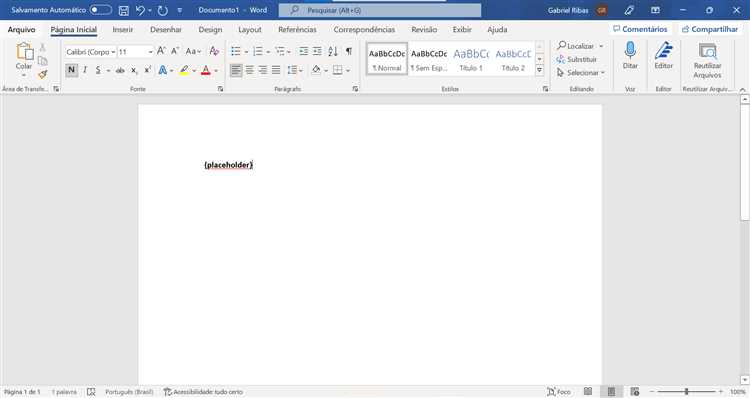Screen dimensions: 750x398
Task: Switch to the Layout tab
Action: pyautogui.click(x=250, y=30)
